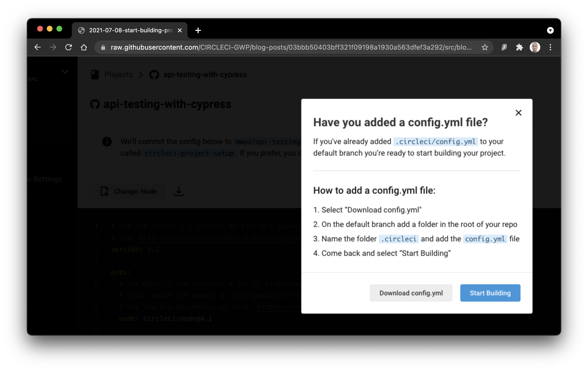Image resolution: width=588 pixels, height=371 pixels.
Task: Click the download config icon beside Change: Node
Action: 179,191
